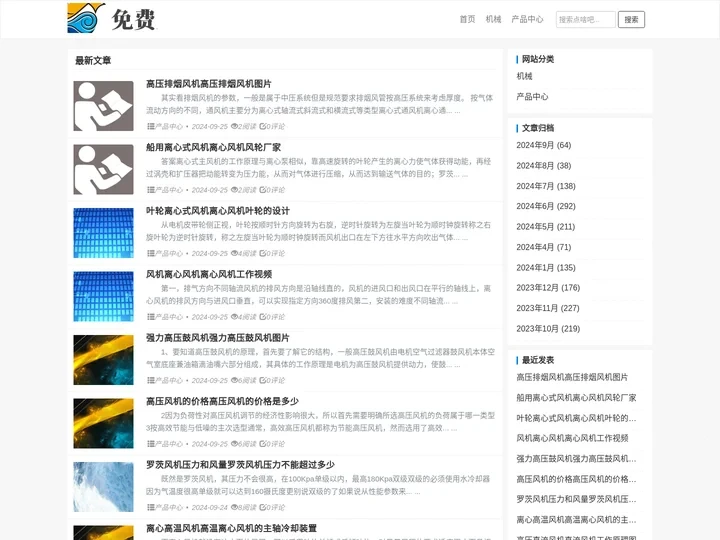
Task: Open thumbnail of 高压风机的价格高压风机的价格是多少 article
Action: [103, 423]
